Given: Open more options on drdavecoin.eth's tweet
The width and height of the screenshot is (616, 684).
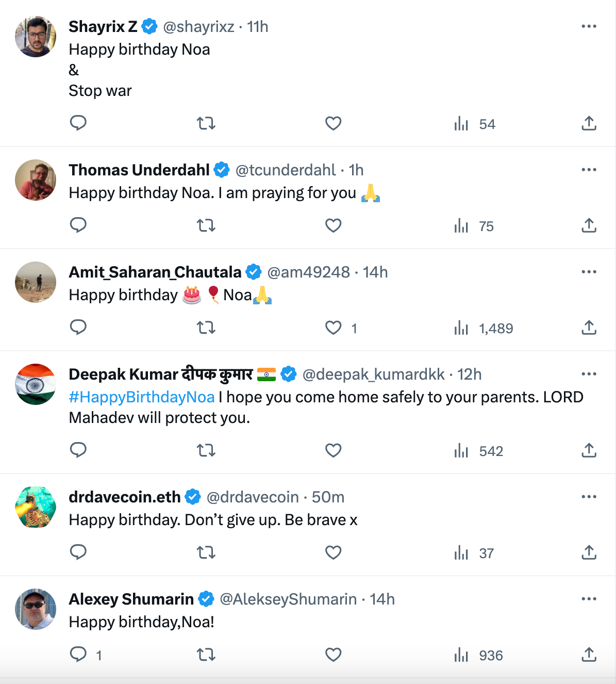Looking at the screenshot, I should pyautogui.click(x=589, y=497).
